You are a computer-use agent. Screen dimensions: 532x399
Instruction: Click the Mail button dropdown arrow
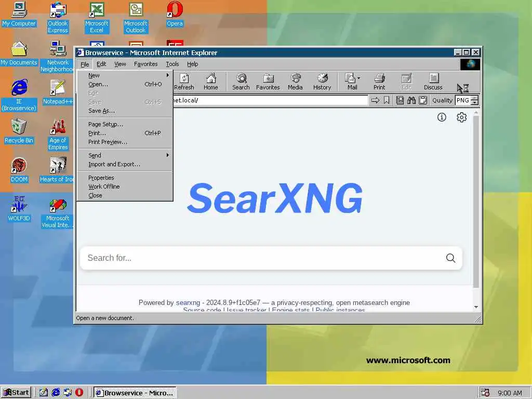coord(358,78)
